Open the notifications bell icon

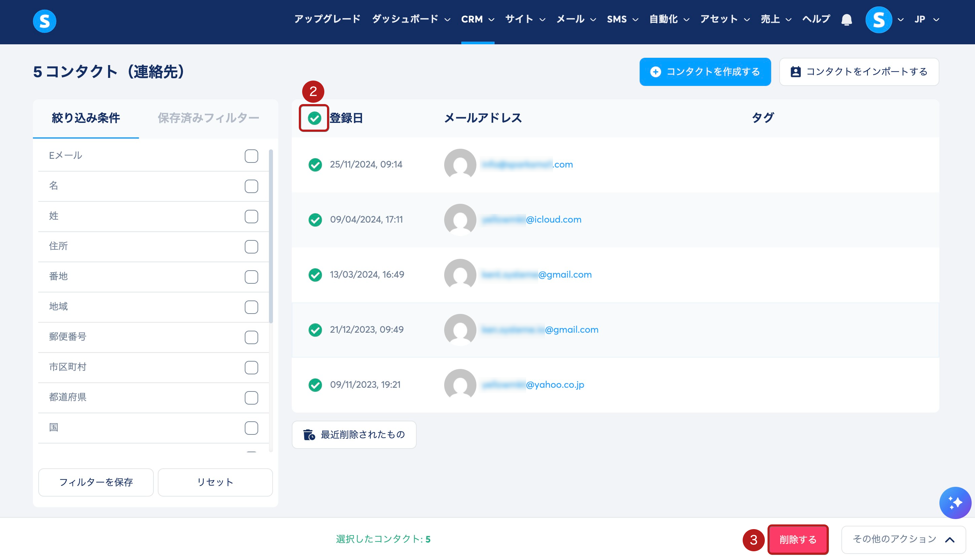[846, 19]
